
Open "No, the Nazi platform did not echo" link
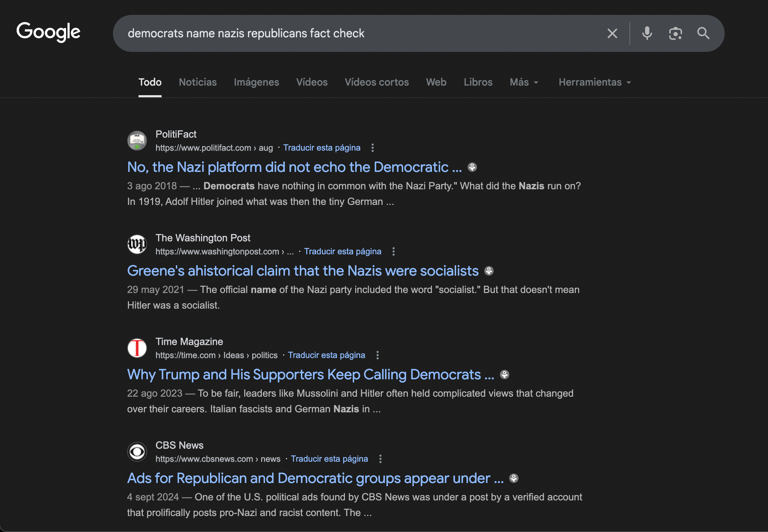pyautogui.click(x=294, y=167)
